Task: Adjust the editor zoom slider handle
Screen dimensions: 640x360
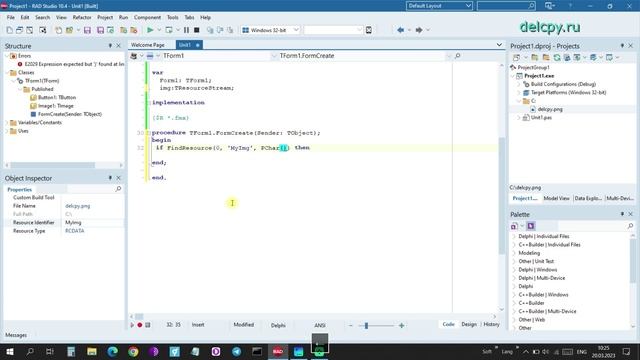Action: 366,325
